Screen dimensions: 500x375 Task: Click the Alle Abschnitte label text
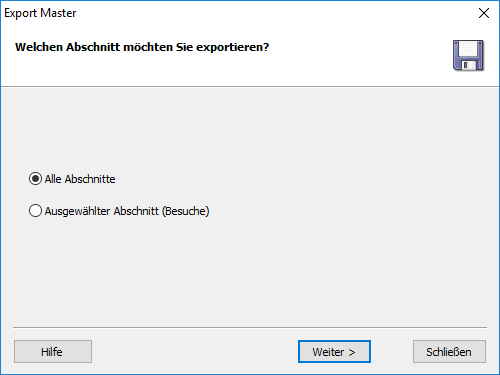(x=80, y=179)
